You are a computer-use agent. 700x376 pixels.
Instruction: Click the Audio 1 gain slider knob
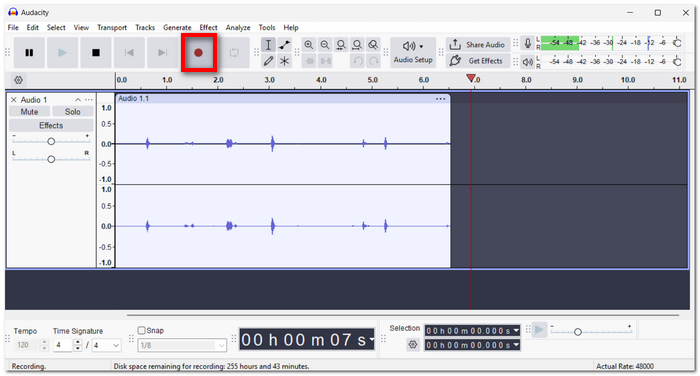51,142
